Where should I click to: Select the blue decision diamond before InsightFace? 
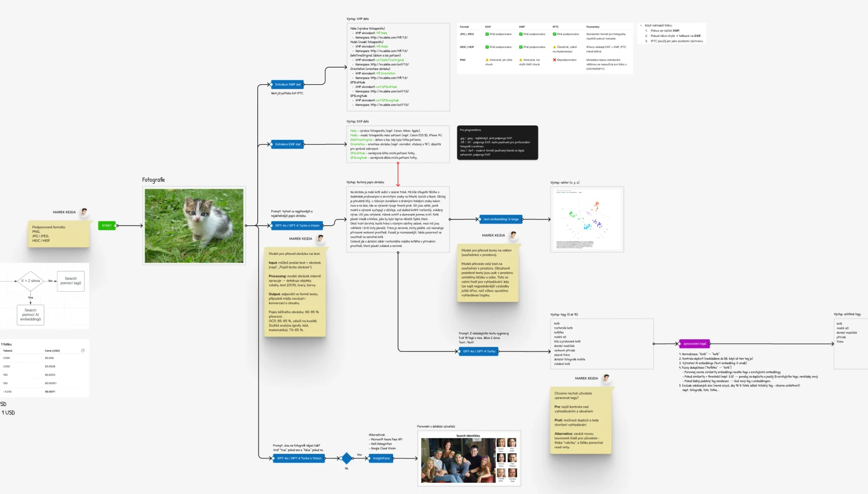tap(346, 458)
